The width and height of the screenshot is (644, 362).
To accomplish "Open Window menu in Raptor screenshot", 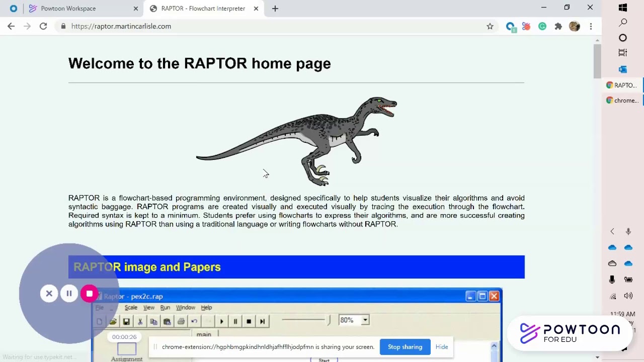I will [185, 308].
